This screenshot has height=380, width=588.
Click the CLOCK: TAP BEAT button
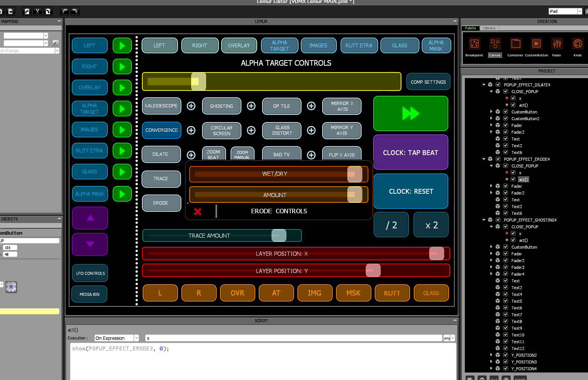tap(411, 152)
